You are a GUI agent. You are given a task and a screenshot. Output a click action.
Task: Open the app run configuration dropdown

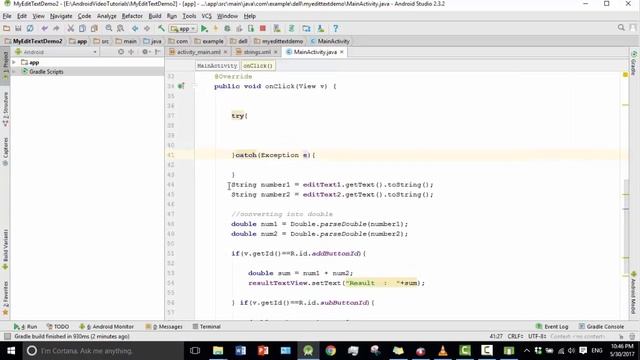pyautogui.click(x=183, y=29)
